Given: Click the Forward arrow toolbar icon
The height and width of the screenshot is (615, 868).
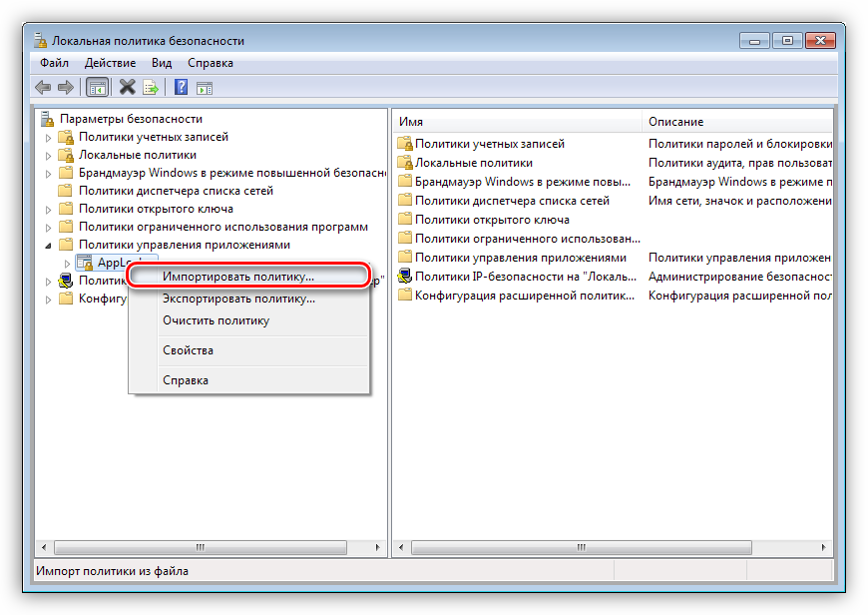Looking at the screenshot, I should [66, 87].
